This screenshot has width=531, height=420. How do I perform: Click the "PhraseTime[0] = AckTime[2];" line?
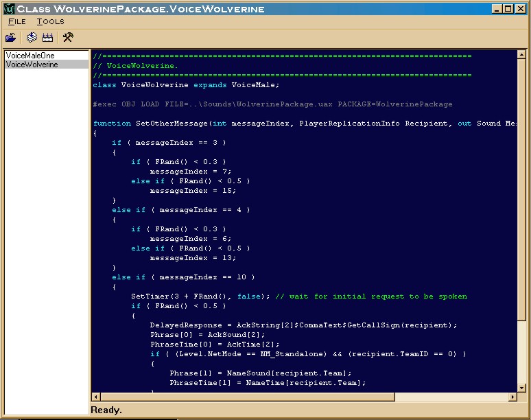click(x=215, y=345)
